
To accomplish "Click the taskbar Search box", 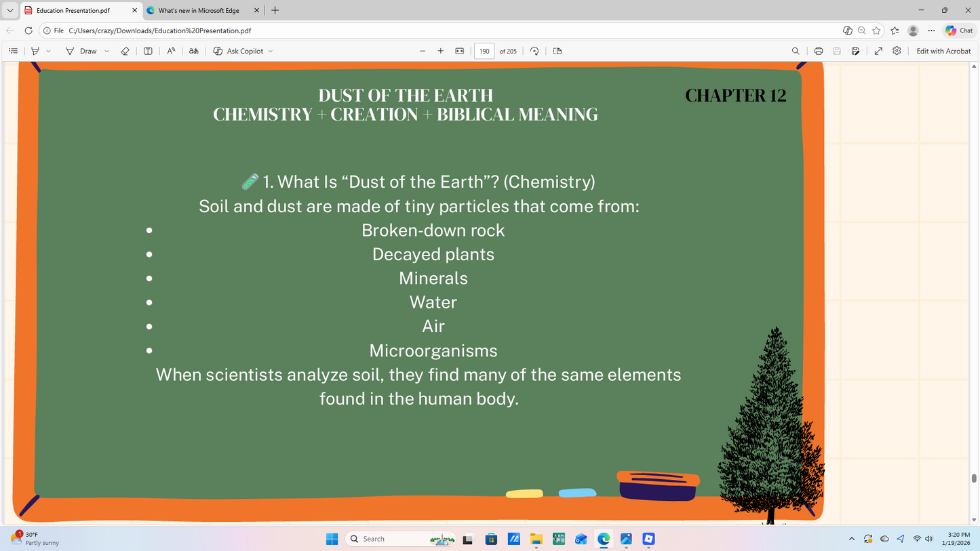I will click(401, 539).
